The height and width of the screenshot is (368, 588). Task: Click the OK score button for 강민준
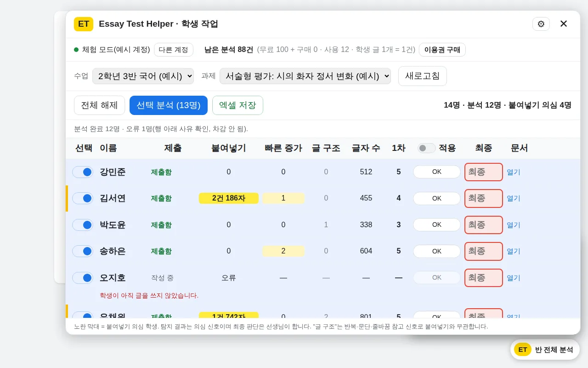(x=436, y=172)
